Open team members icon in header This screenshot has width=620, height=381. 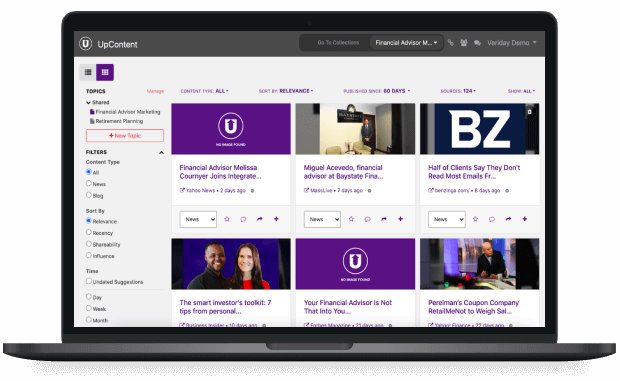click(x=464, y=43)
